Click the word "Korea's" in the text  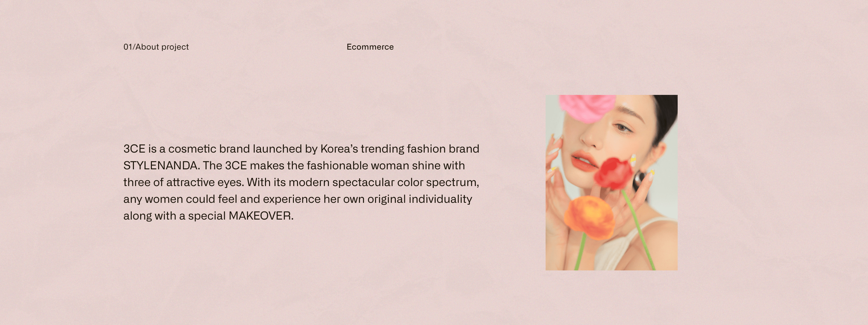(339, 149)
